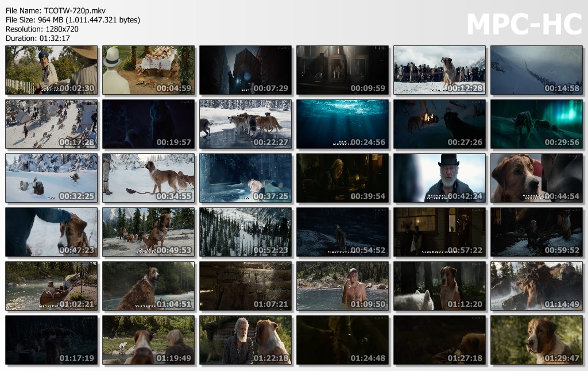Open the campfire frame at 00:27:26
The height and width of the screenshot is (371, 588).
(x=439, y=124)
